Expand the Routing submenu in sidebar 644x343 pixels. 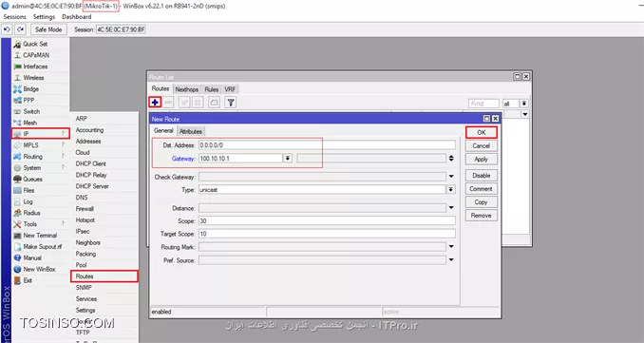[40, 157]
